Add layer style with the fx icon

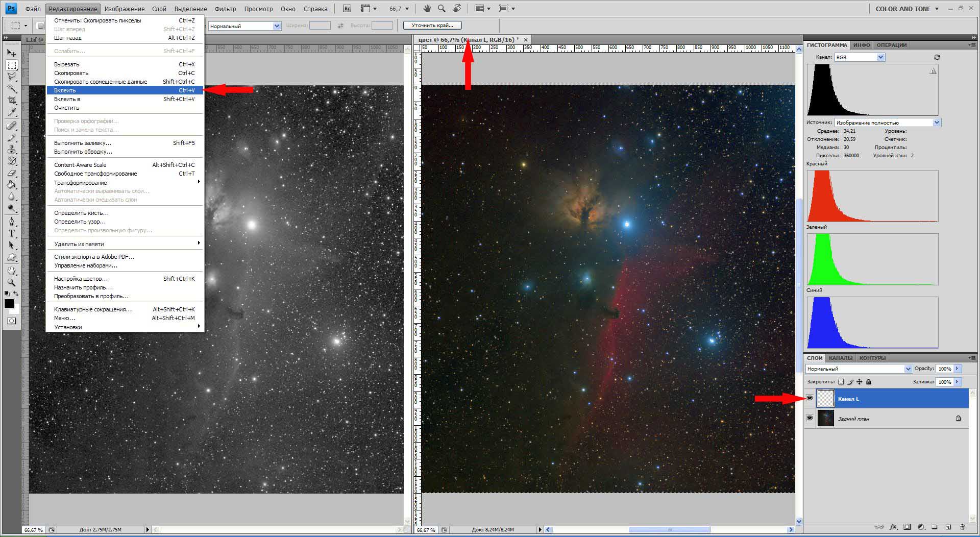(x=893, y=527)
